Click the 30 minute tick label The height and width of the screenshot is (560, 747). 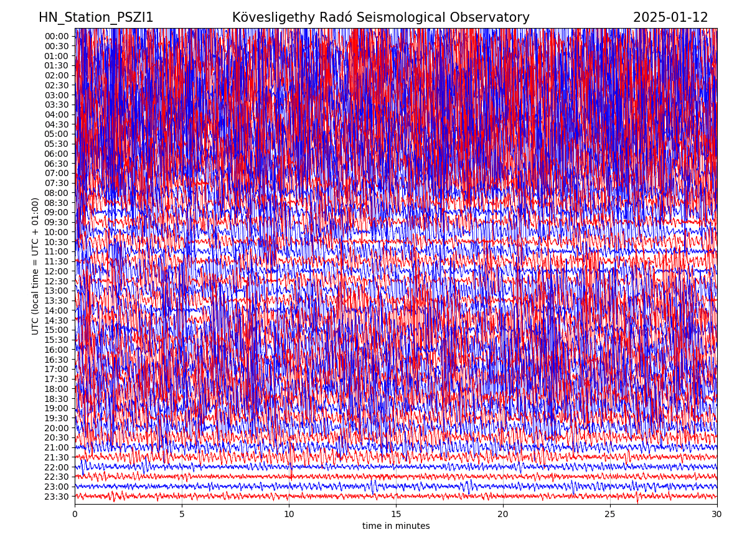coord(717,514)
